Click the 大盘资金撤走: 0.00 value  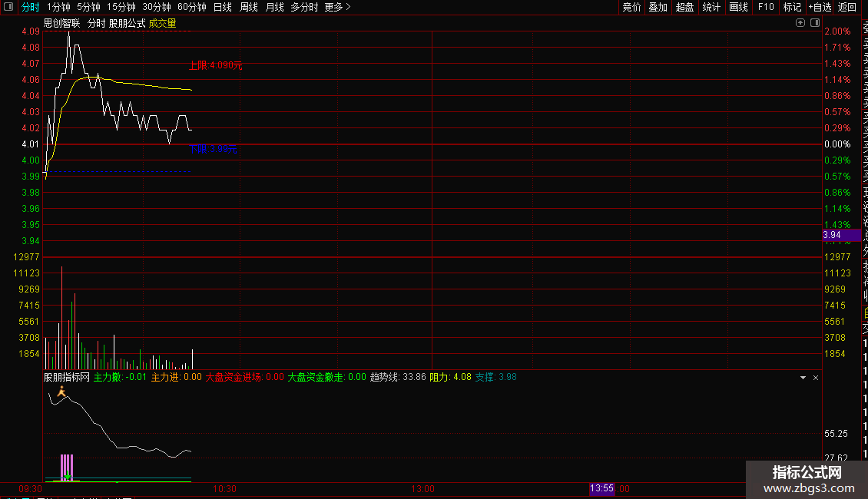click(326, 377)
